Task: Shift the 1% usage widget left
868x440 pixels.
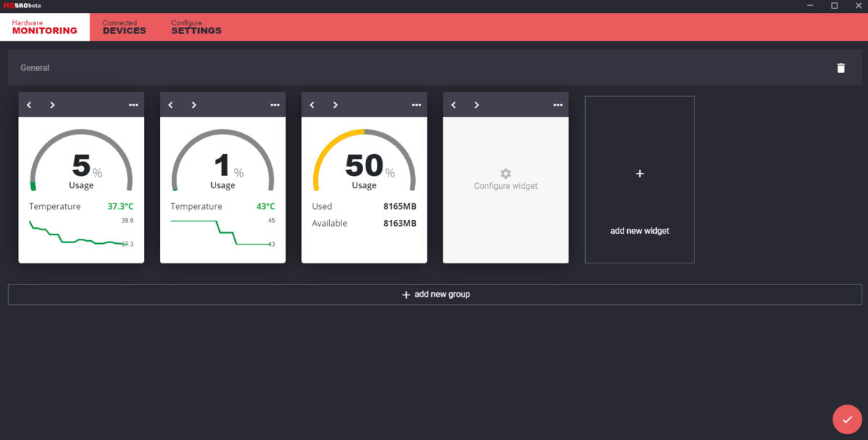Action: pos(171,105)
